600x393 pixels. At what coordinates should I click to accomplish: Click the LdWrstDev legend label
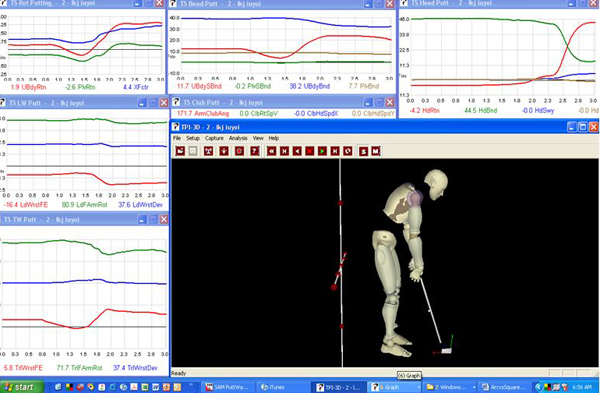pyautogui.click(x=140, y=205)
